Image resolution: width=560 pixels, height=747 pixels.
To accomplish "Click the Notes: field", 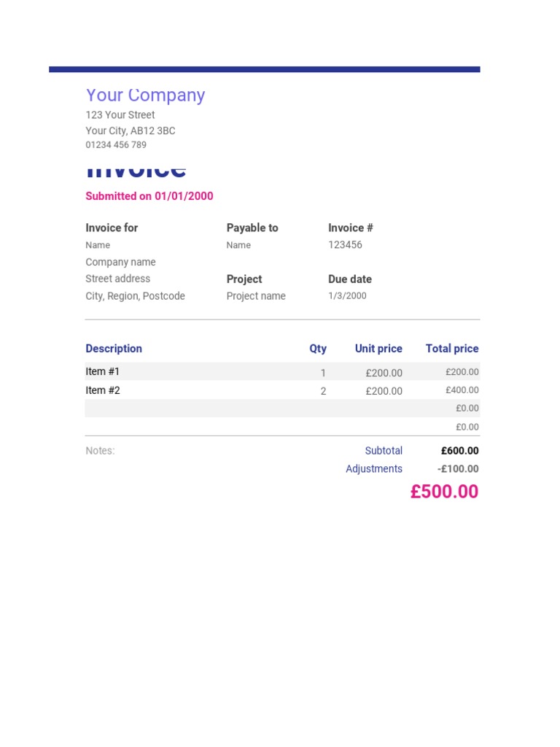I will click(x=100, y=451).
